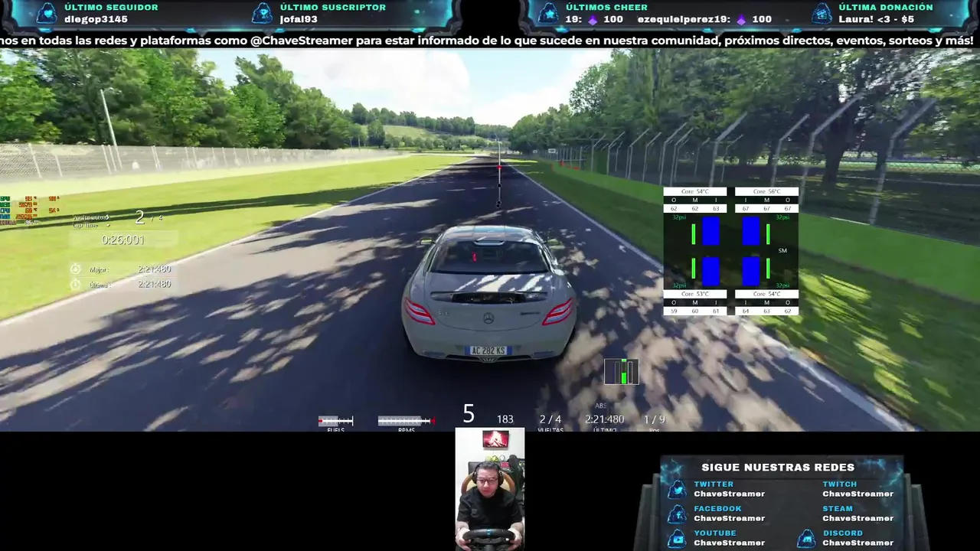Click the GPU and CPU stats overlay
The image size is (980, 551).
(x=29, y=209)
